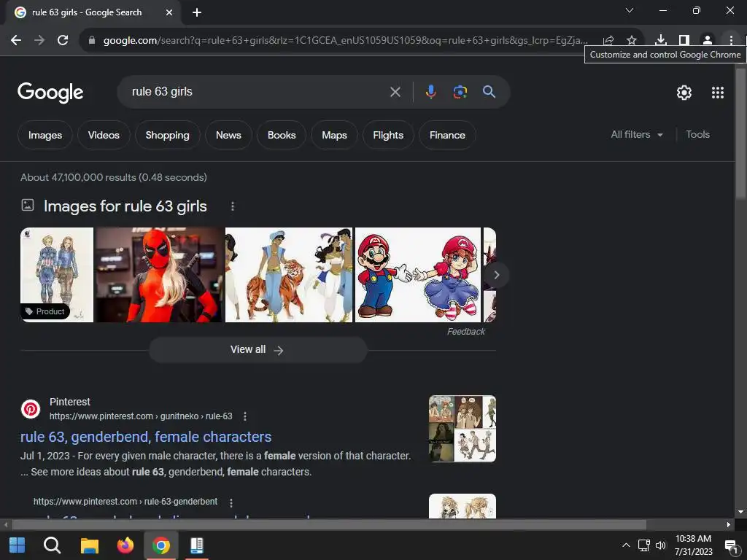Open Chrome profile avatar
The height and width of the screenshot is (560, 747).
coord(708,40)
